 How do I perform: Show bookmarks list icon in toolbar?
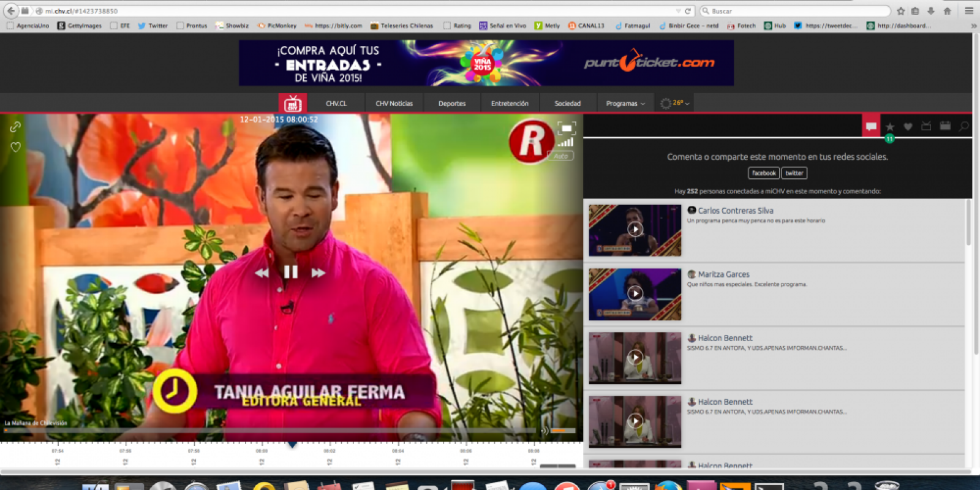coord(915,11)
